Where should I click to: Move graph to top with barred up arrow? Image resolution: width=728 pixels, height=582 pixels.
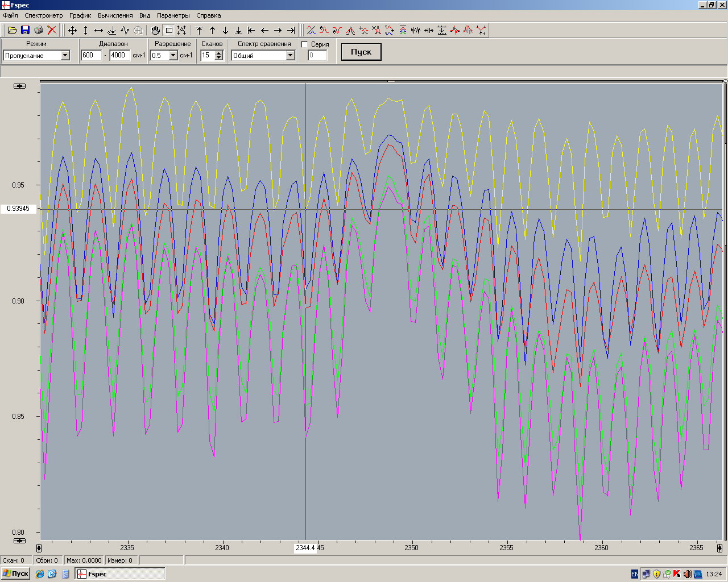(x=199, y=30)
